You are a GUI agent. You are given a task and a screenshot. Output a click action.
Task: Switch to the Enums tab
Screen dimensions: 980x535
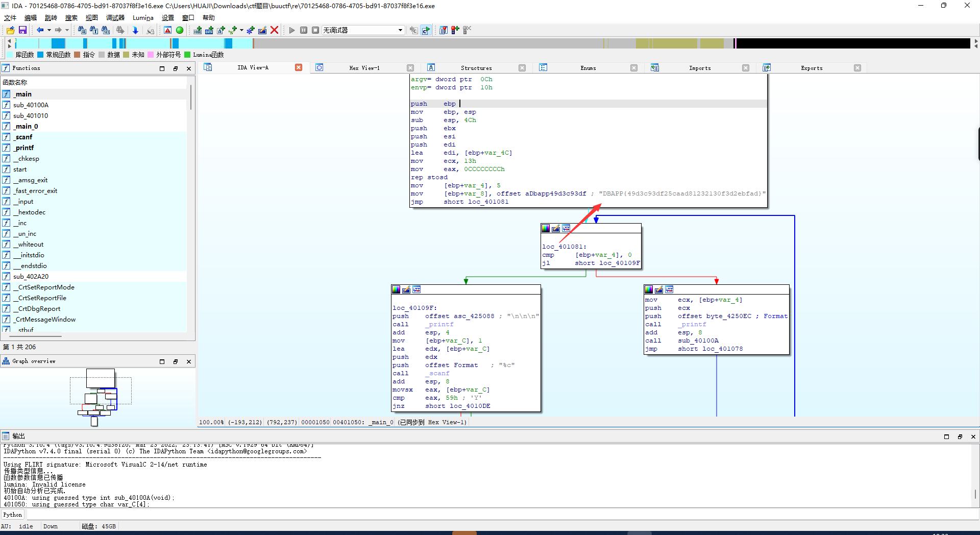pos(588,68)
